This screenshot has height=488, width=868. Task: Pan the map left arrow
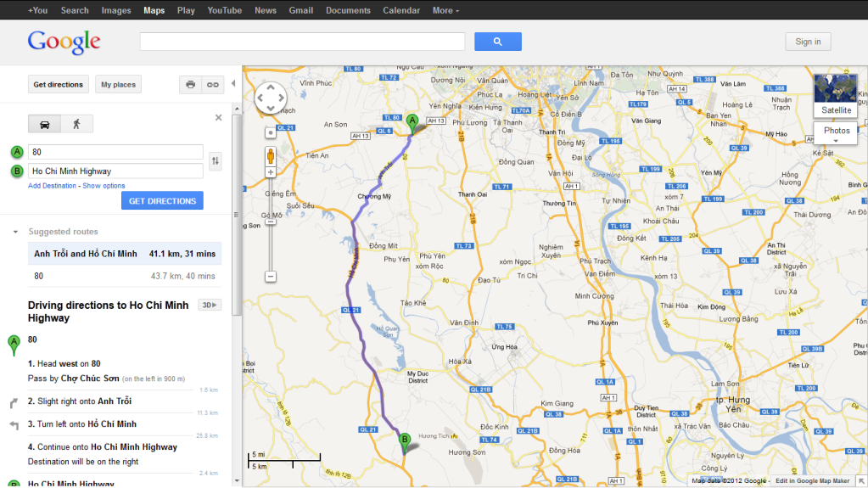(x=260, y=98)
